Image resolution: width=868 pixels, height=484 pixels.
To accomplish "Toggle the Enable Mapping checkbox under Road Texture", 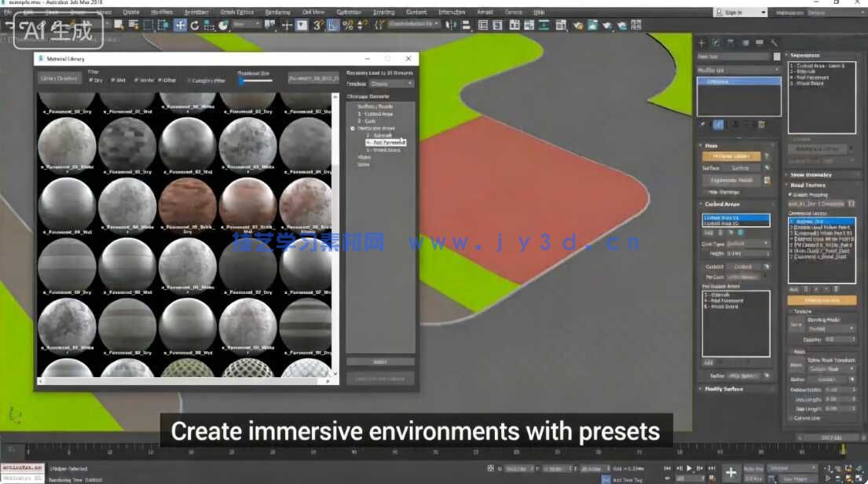I will (x=790, y=195).
